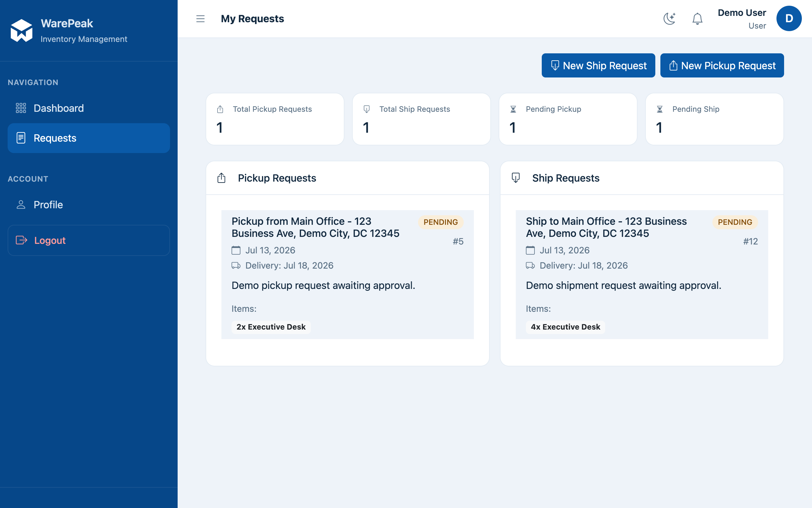Create a New Pickup Request
The height and width of the screenshot is (508, 812).
point(722,65)
